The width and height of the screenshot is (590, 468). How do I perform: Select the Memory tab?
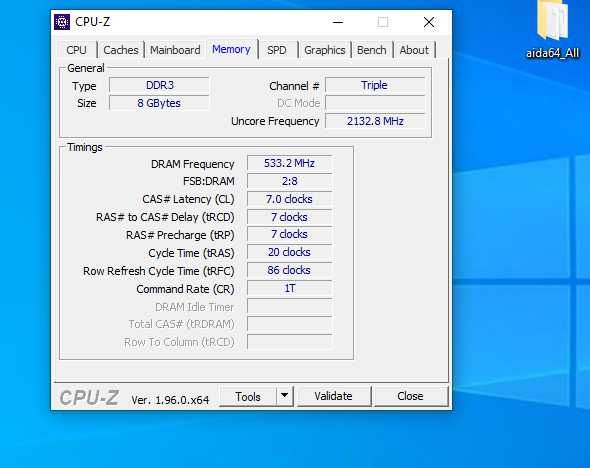click(231, 49)
